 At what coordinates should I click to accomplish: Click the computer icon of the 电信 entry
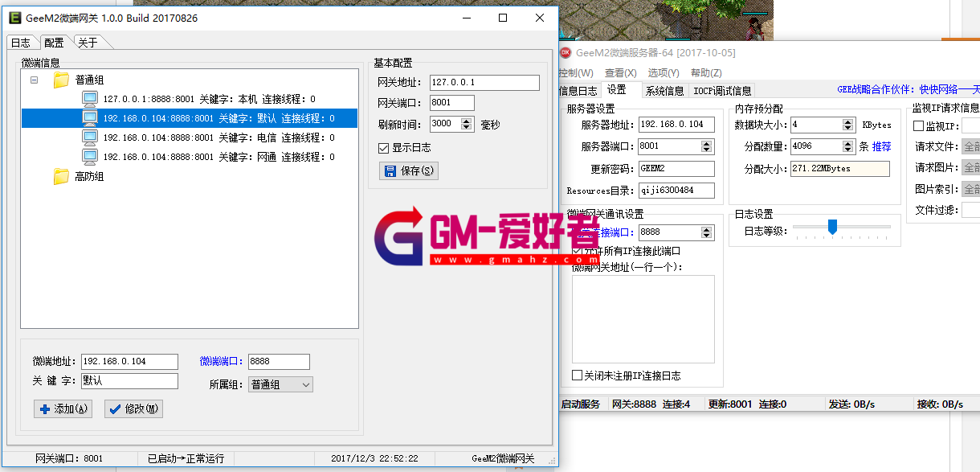pos(90,137)
